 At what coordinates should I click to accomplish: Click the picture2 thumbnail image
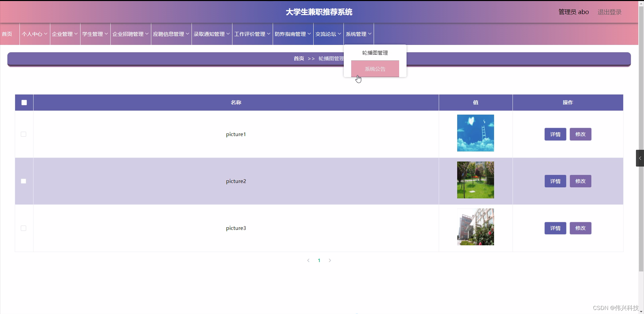click(475, 180)
